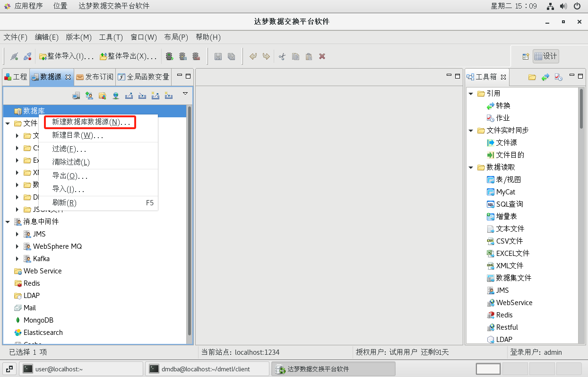Click the yellow folder icon in 工具箱 header
588x377 pixels.
(532, 77)
